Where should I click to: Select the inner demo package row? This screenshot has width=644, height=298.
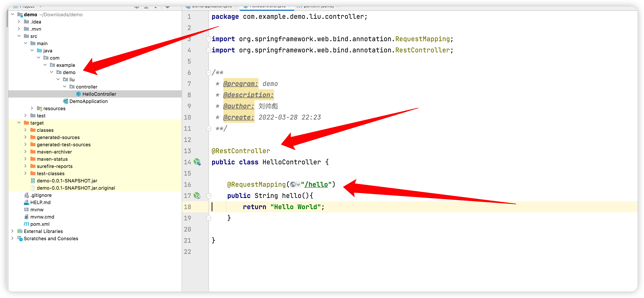(x=95, y=72)
